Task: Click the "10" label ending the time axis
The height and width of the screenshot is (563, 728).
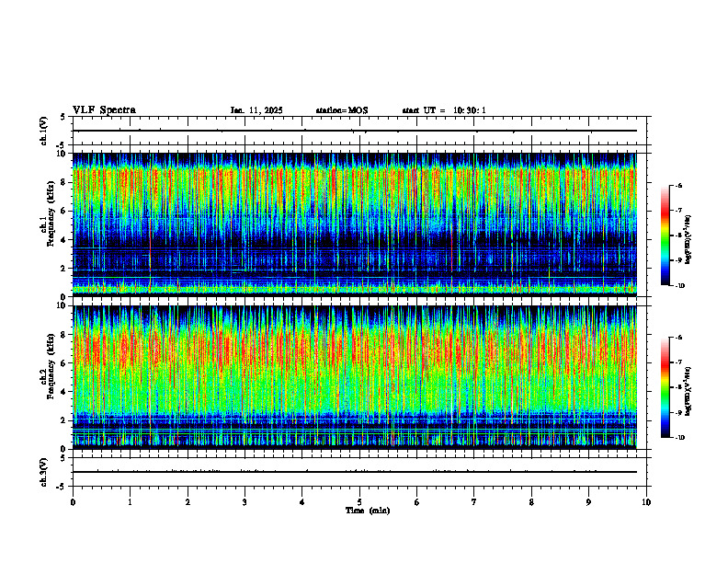Action: [x=646, y=502]
